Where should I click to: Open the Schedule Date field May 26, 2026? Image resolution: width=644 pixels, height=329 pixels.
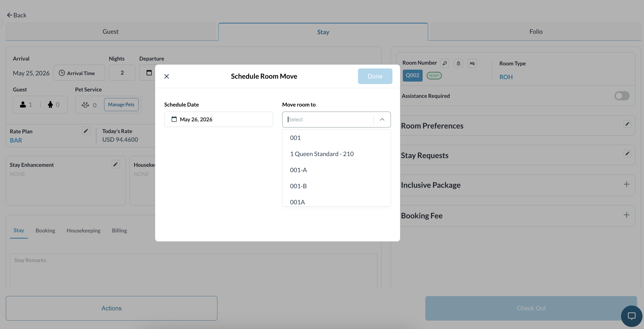click(219, 119)
